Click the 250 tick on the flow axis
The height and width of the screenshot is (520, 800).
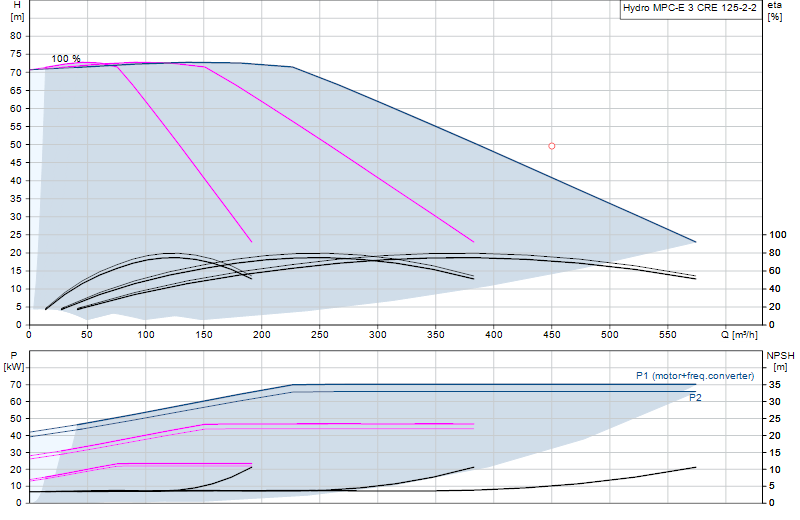319,335
